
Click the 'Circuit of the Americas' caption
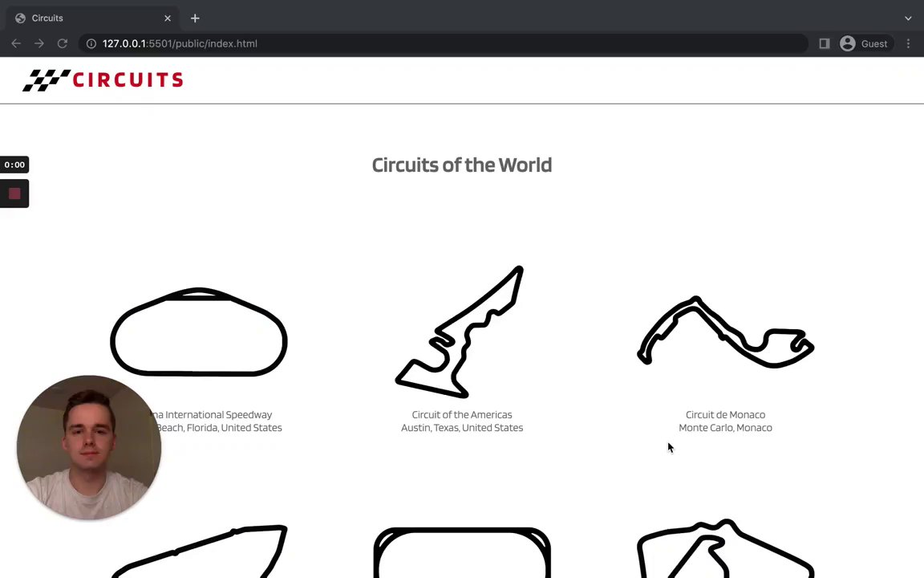462,414
